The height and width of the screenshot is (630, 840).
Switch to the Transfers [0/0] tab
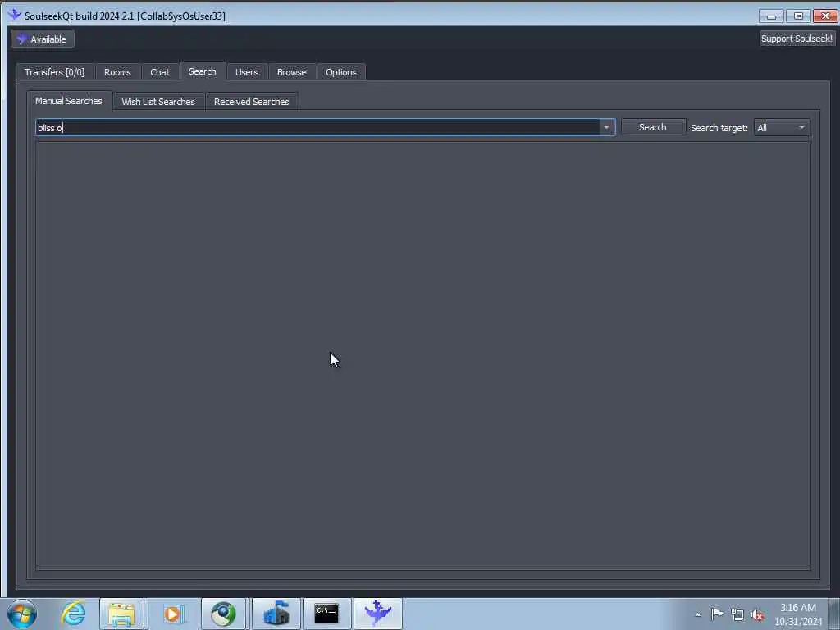coord(55,72)
